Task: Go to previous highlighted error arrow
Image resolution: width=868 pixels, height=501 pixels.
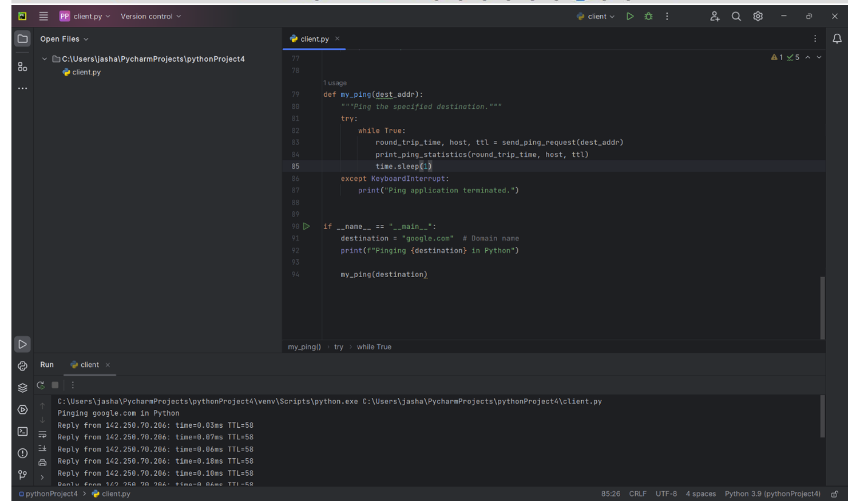Action: click(x=808, y=57)
